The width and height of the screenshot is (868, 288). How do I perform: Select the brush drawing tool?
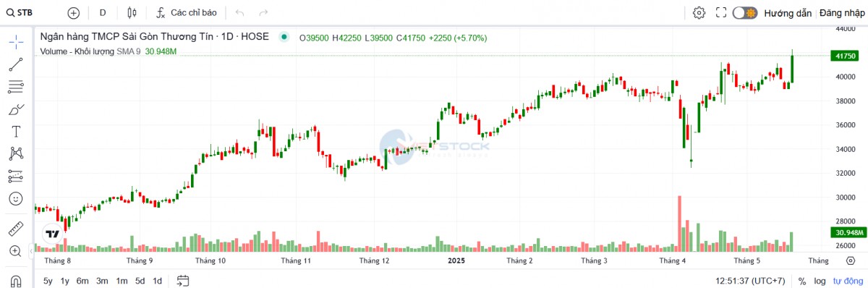[x=15, y=109]
